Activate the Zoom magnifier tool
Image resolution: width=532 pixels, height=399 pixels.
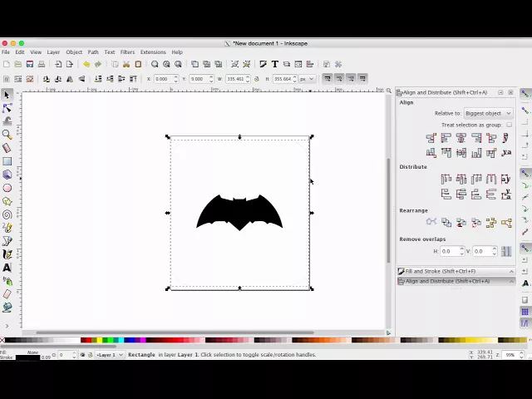[x=7, y=135]
